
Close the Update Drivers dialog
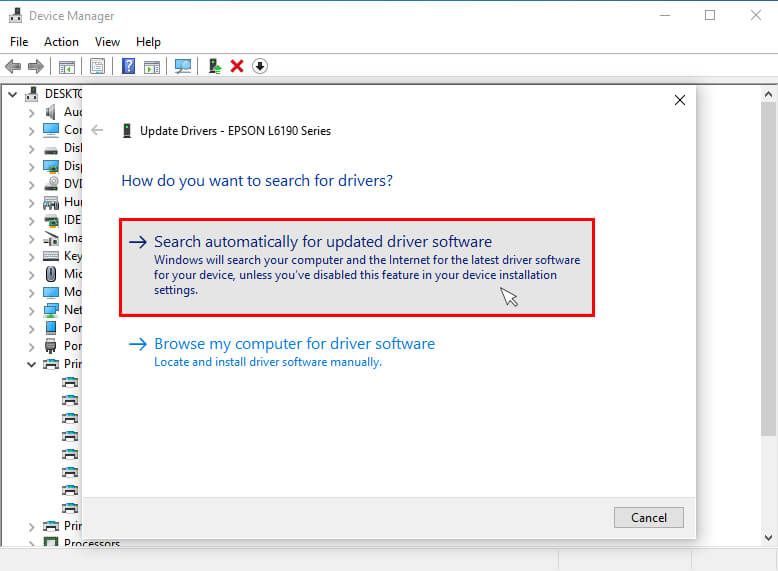tap(680, 100)
